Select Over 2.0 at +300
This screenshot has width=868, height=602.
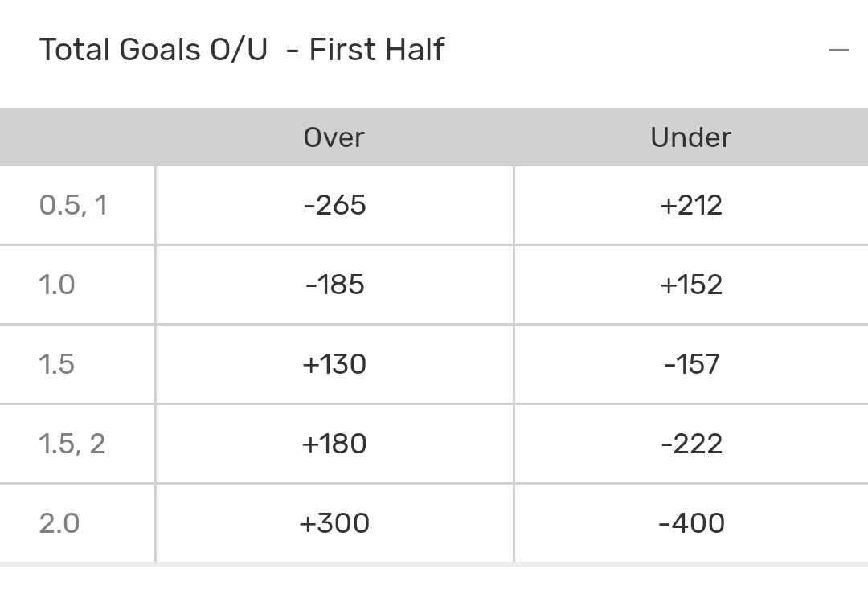tap(334, 523)
